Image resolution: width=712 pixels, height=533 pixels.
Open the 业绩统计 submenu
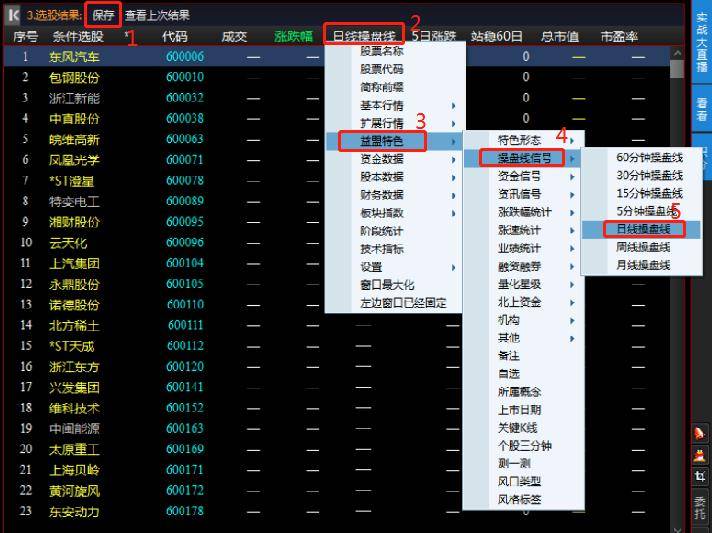[524, 248]
